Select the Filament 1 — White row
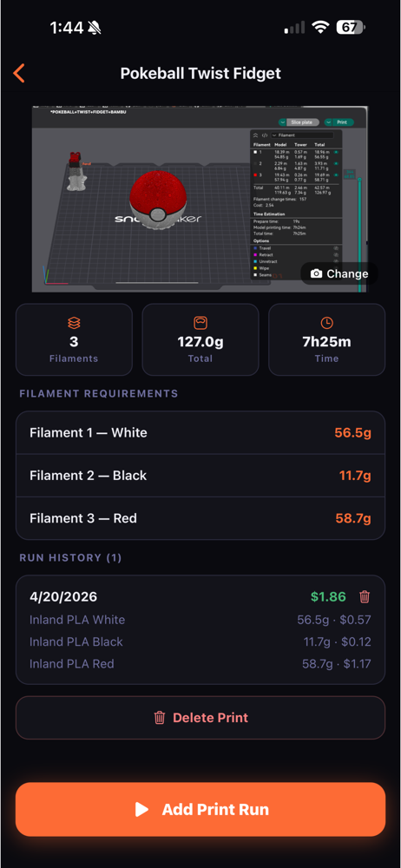 [x=200, y=433]
